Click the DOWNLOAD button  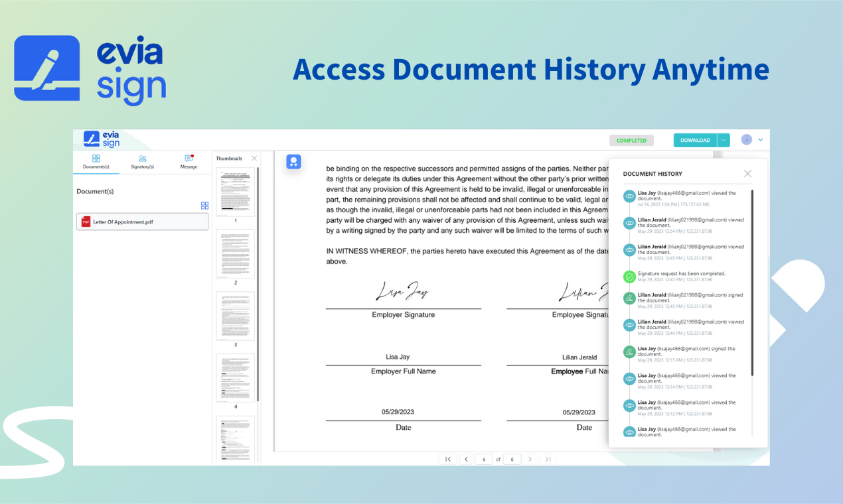(695, 140)
